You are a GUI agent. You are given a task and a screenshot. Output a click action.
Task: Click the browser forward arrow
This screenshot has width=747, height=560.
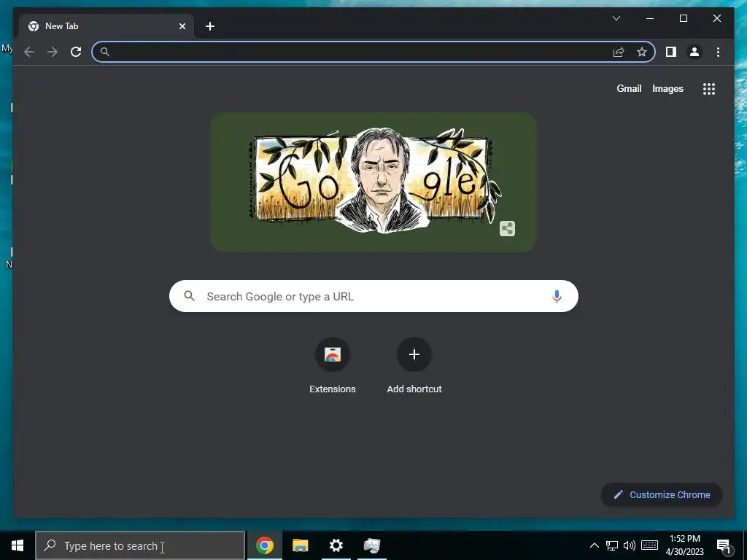pos(53,52)
